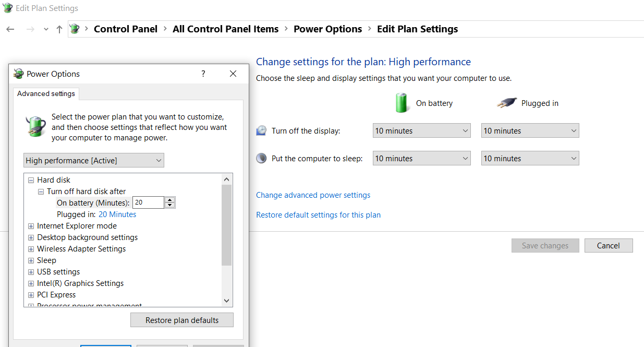This screenshot has height=347, width=644.
Task: Increase On battery minutes with up spinner arrow
Action: tap(169, 199)
